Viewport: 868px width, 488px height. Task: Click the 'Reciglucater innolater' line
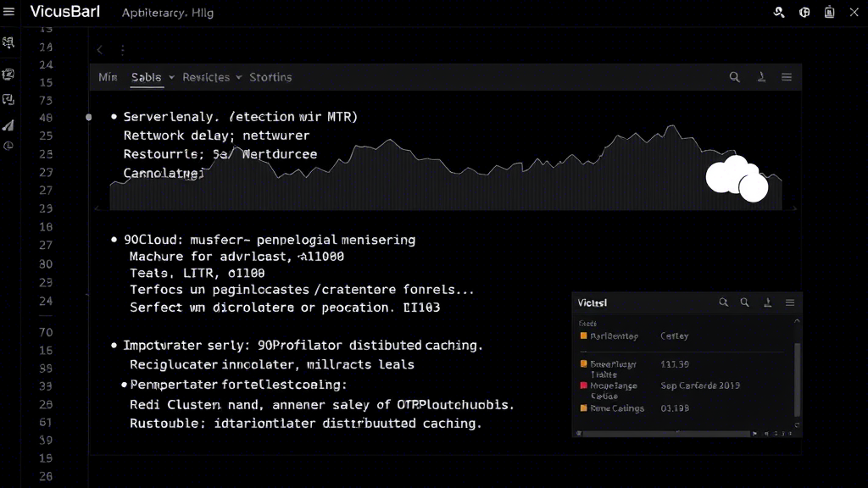coord(272,364)
